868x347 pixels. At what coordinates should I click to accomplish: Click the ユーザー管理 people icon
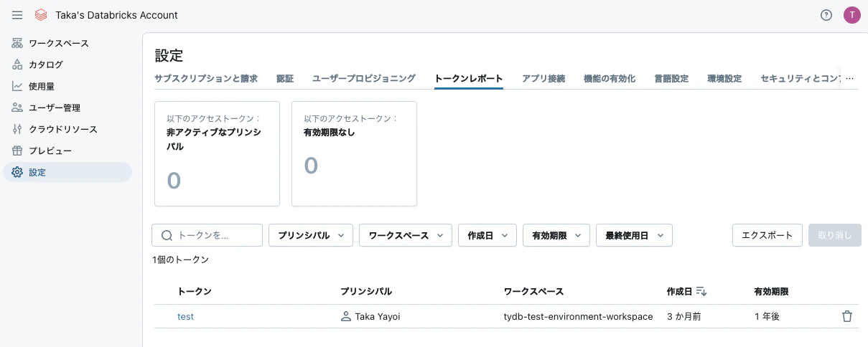[17, 108]
